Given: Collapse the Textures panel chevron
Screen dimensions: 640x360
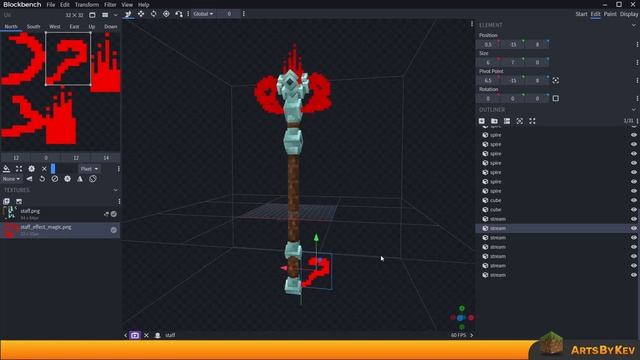Looking at the screenshot, I should tap(116, 190).
